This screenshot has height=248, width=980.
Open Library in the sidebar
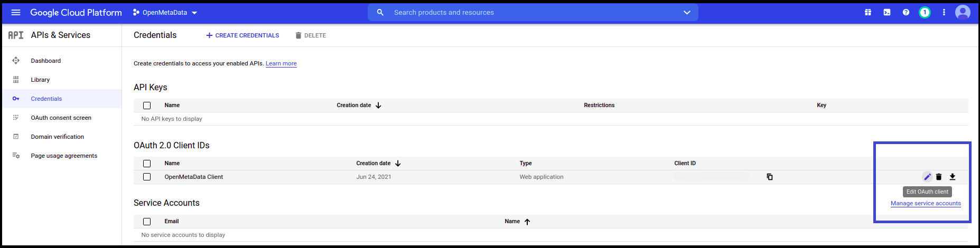coord(40,80)
